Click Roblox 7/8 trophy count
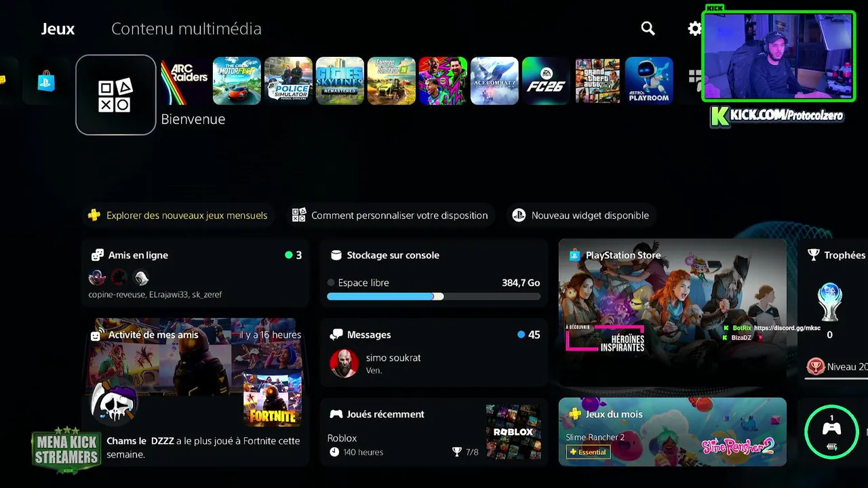This screenshot has width=868, height=488. [465, 452]
